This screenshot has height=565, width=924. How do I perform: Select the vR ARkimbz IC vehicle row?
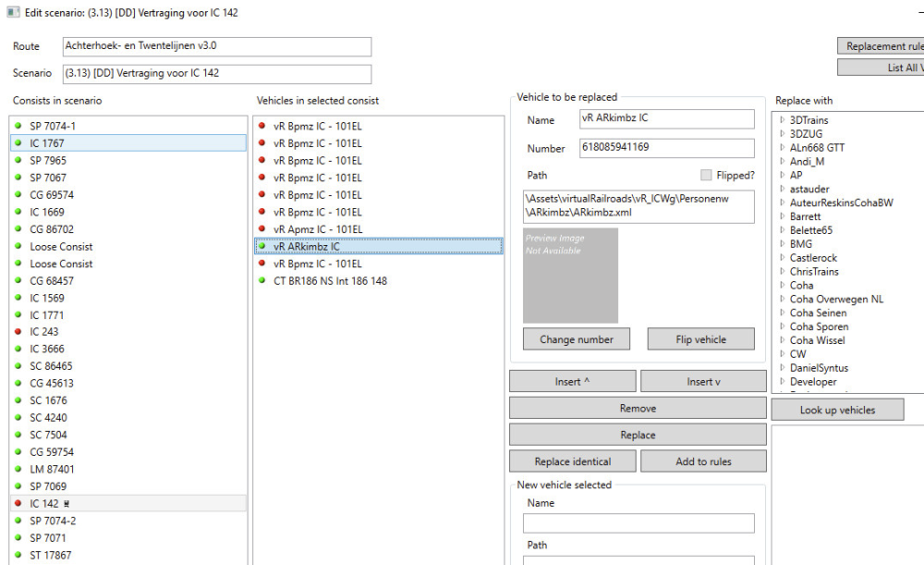(306, 247)
